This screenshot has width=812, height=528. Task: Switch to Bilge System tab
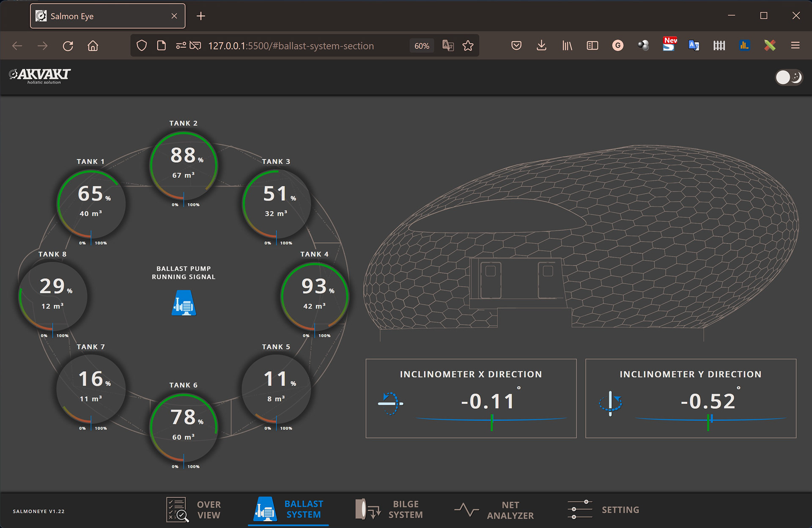389,510
